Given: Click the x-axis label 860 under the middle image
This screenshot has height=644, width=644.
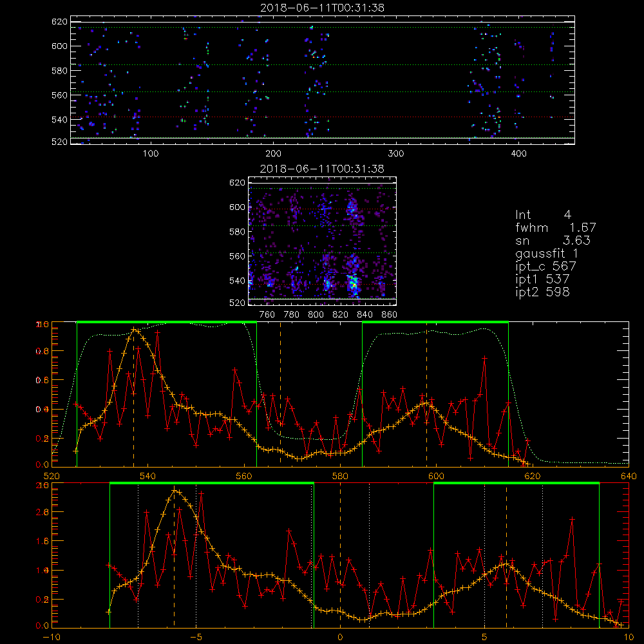Looking at the screenshot, I should [x=390, y=315].
